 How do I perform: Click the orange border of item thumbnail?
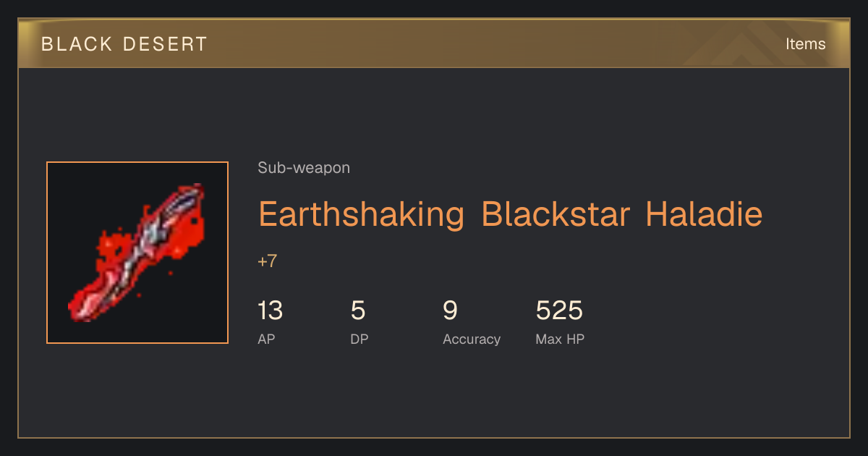47,253
